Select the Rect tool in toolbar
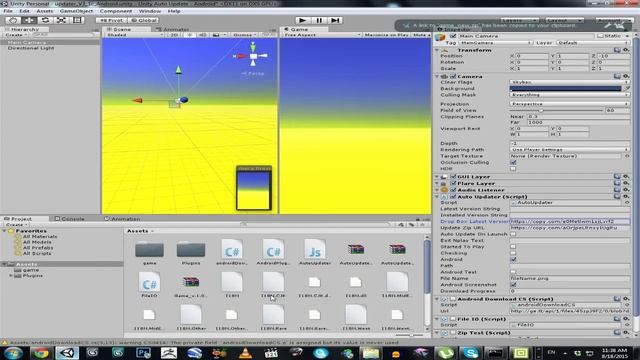This screenshot has width=640, height=360. pyautogui.click(x=77, y=20)
